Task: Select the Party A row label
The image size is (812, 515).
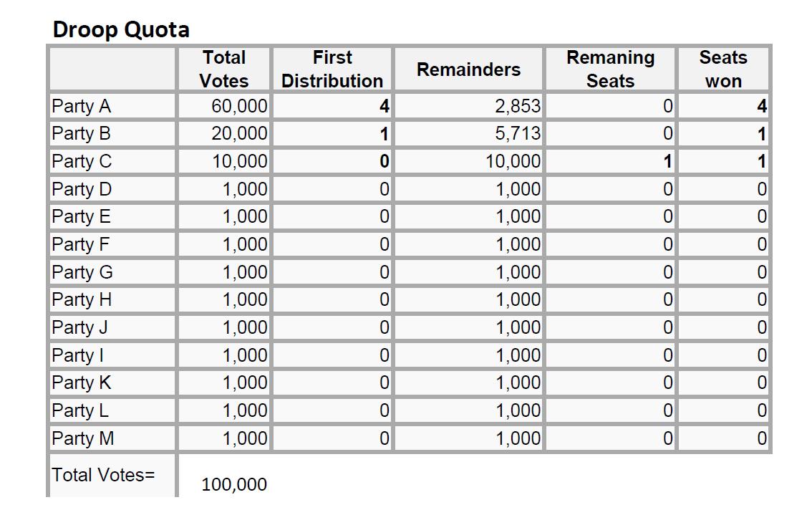Action: pyautogui.click(x=82, y=107)
